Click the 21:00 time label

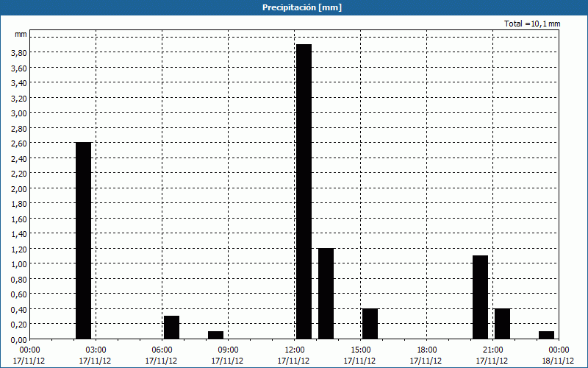(x=492, y=350)
